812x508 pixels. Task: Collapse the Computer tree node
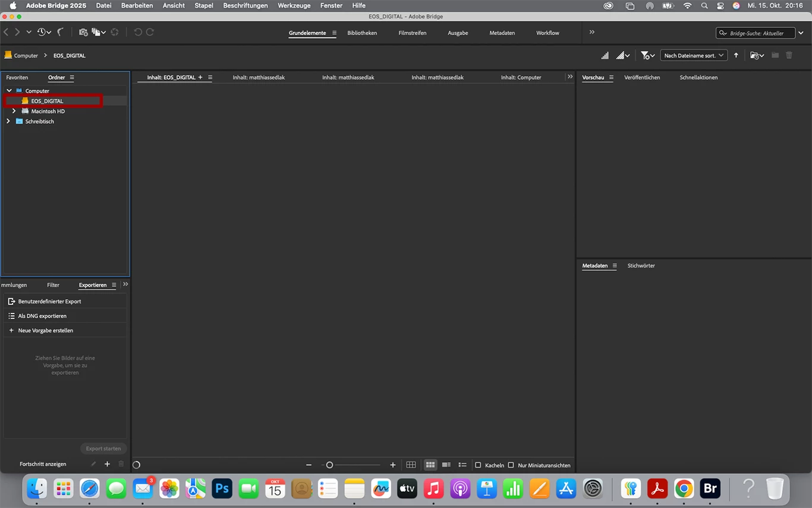click(9, 90)
